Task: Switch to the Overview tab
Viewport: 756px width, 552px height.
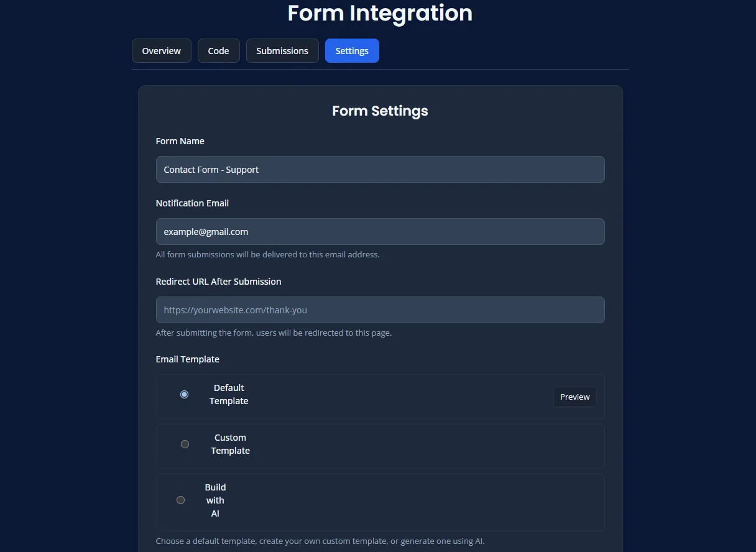Action: click(x=161, y=50)
